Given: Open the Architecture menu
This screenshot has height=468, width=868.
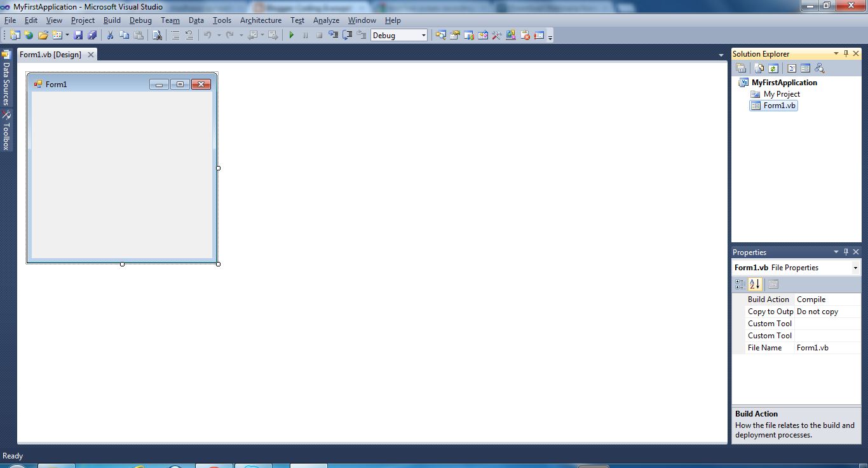Looking at the screenshot, I should tap(261, 20).
